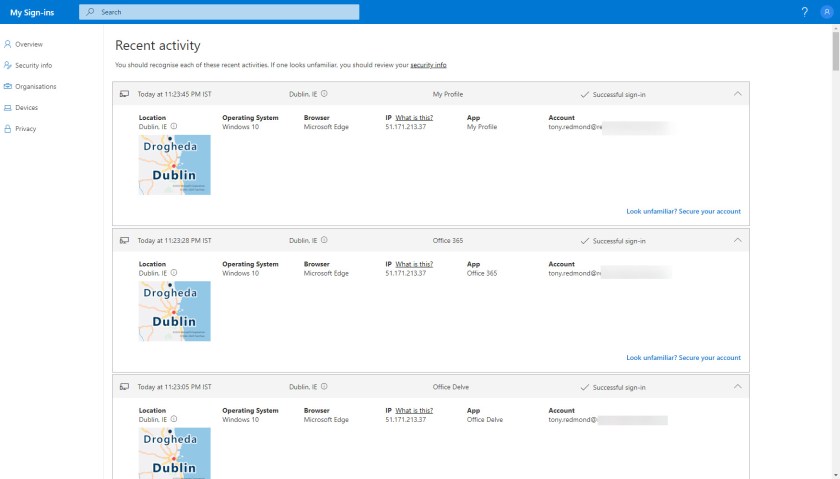Screen dimensions: 840x479
Task: Click the Security info key icon
Action: click(x=8, y=65)
